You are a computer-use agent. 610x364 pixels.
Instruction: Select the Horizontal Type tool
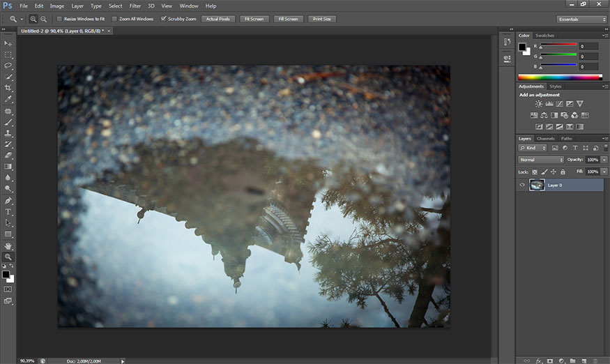tap(8, 211)
